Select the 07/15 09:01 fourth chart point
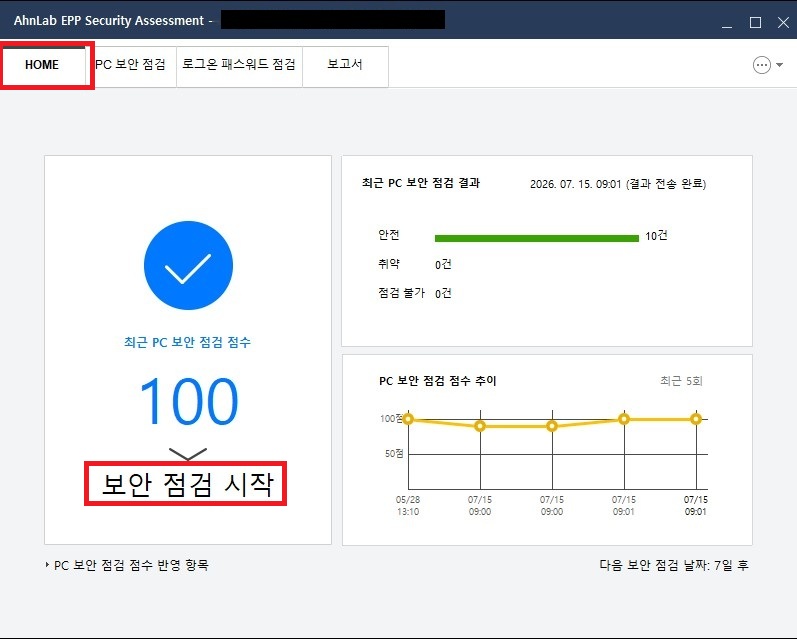The width and height of the screenshot is (797, 639). 624,419
